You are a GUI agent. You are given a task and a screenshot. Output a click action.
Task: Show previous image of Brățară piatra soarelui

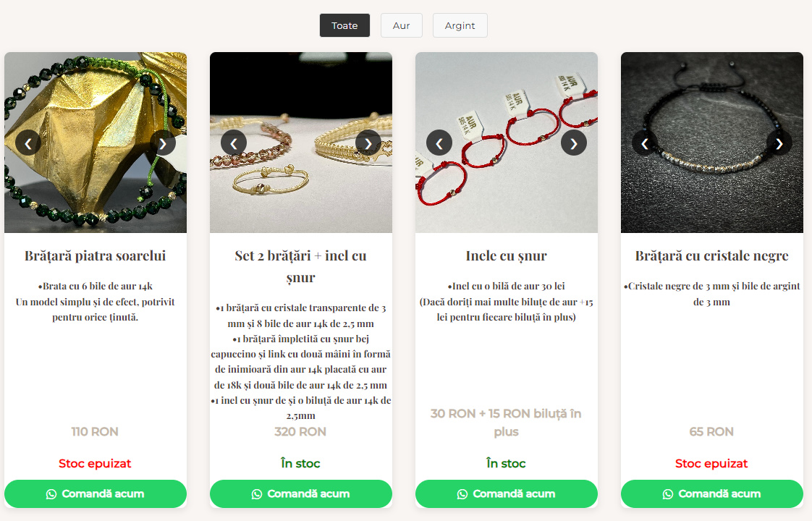click(28, 143)
